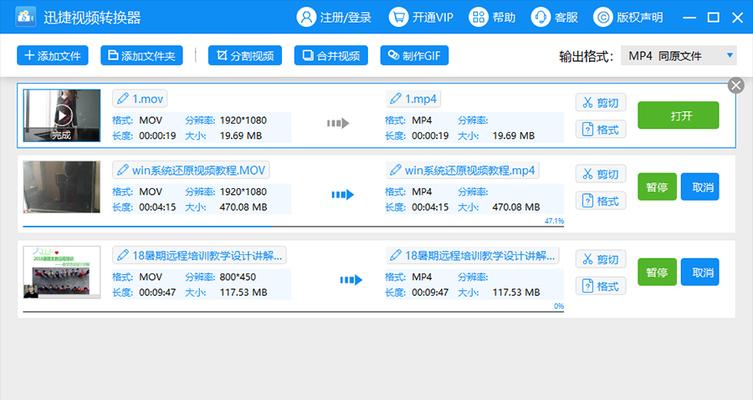The height and width of the screenshot is (400, 753).
Task: Click the 开通VIP cart icon
Action: point(398,17)
